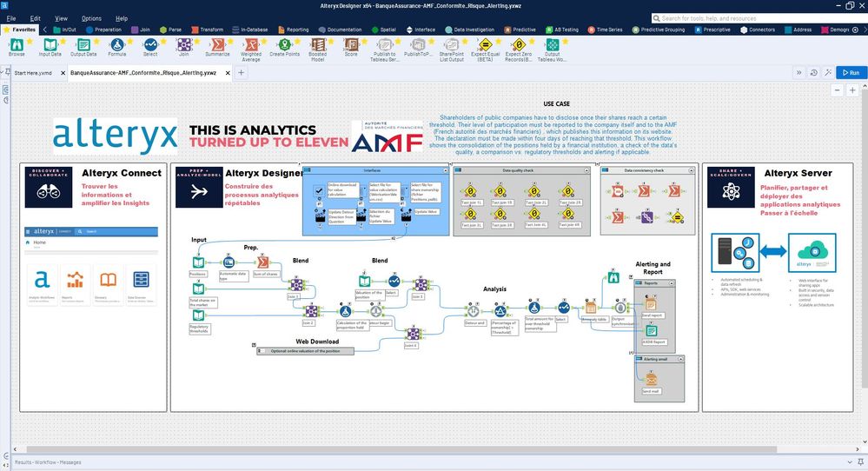Screen dimensions: 868x471
Task: Click the Browse node above Reports container
Action: coord(613,278)
